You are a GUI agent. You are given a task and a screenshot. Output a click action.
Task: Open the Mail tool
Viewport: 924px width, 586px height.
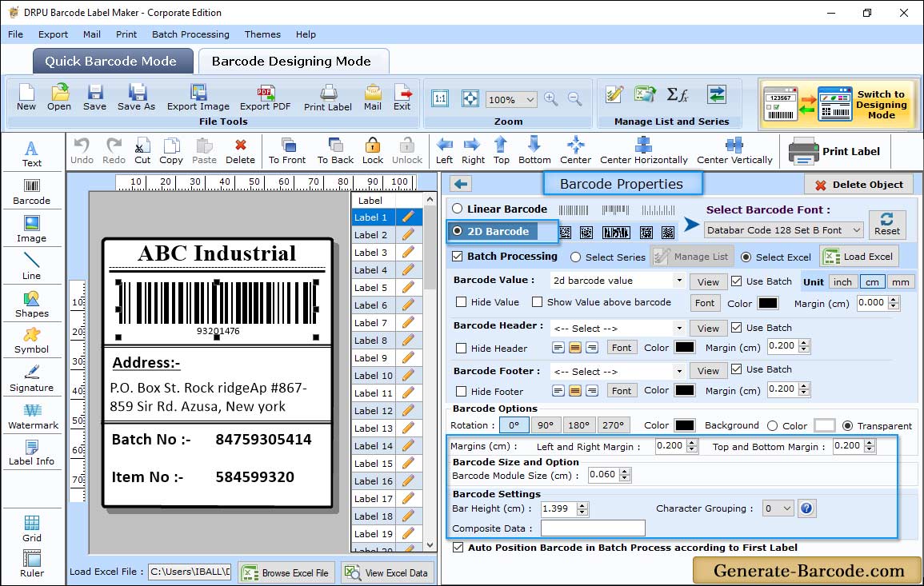coord(373,98)
